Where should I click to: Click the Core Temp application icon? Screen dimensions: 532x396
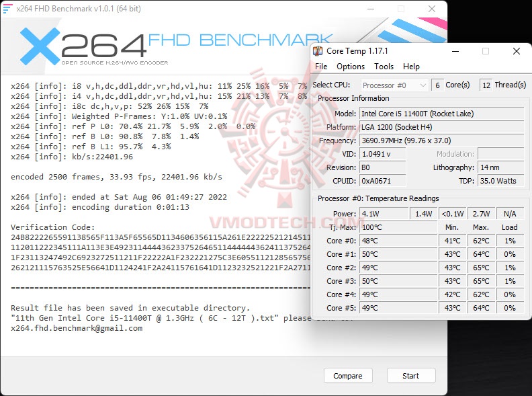318,51
